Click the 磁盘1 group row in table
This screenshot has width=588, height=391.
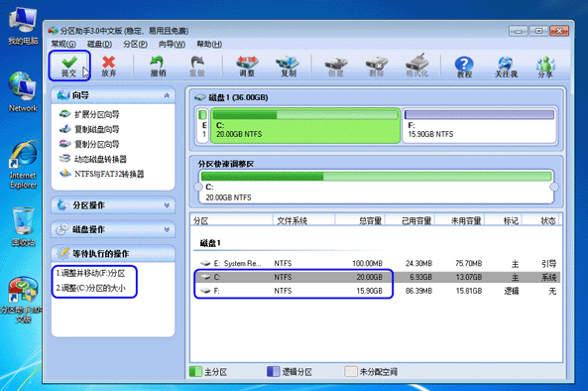coord(210,243)
